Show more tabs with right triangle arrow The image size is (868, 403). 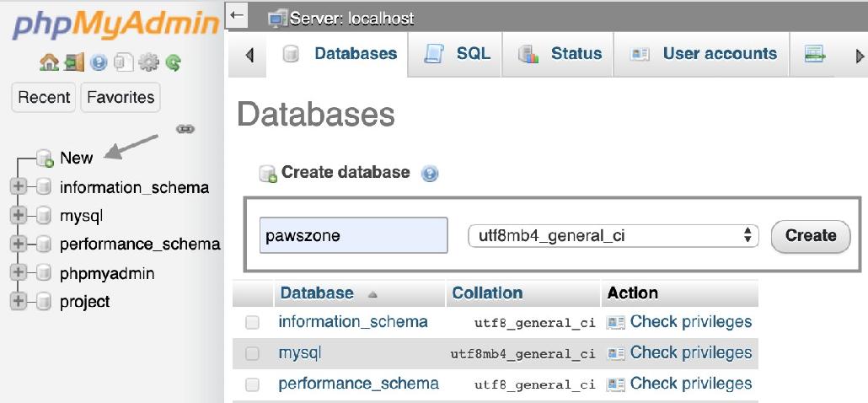[860, 56]
